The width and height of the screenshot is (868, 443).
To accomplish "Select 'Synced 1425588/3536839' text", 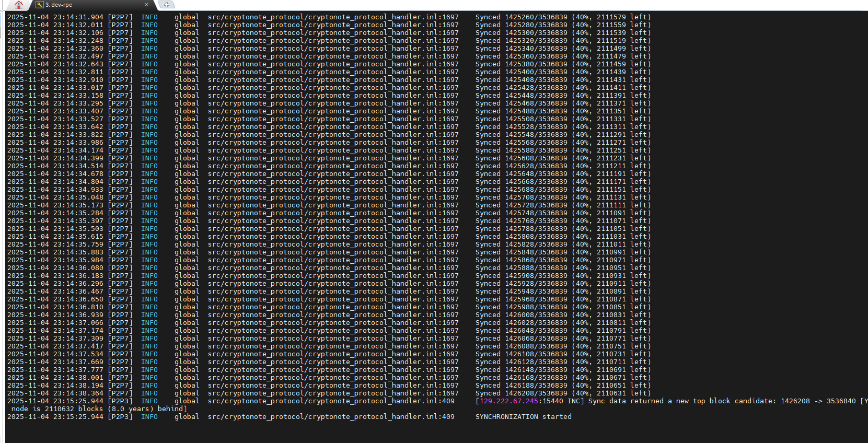I will (522, 150).
